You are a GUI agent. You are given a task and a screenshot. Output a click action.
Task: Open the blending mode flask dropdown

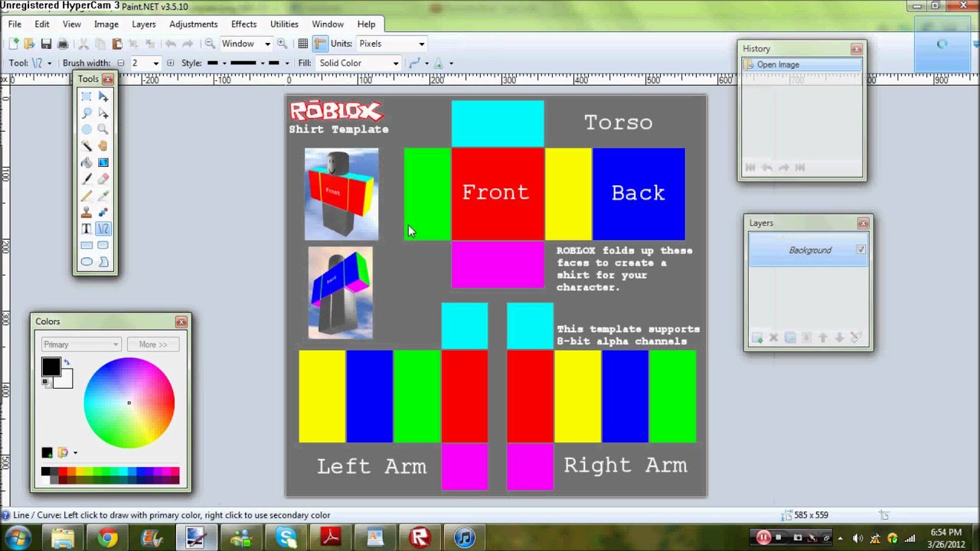click(x=444, y=63)
